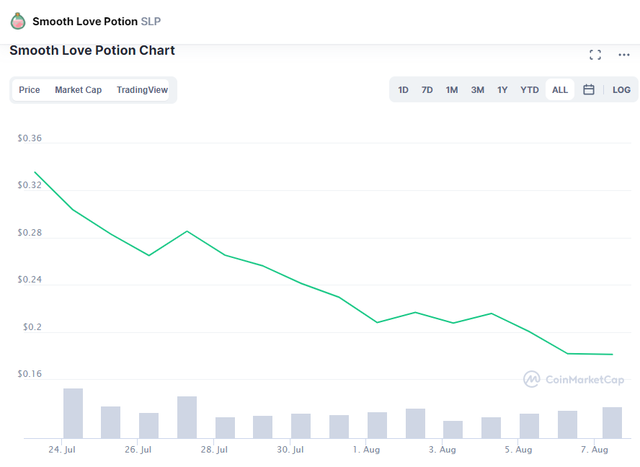Select the 1D time range
Image resolution: width=640 pixels, height=467 pixels.
click(403, 90)
